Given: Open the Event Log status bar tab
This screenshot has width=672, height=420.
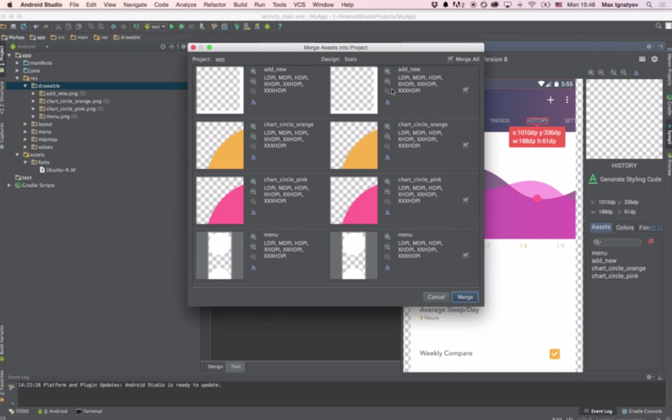Looking at the screenshot, I should pos(598,411).
